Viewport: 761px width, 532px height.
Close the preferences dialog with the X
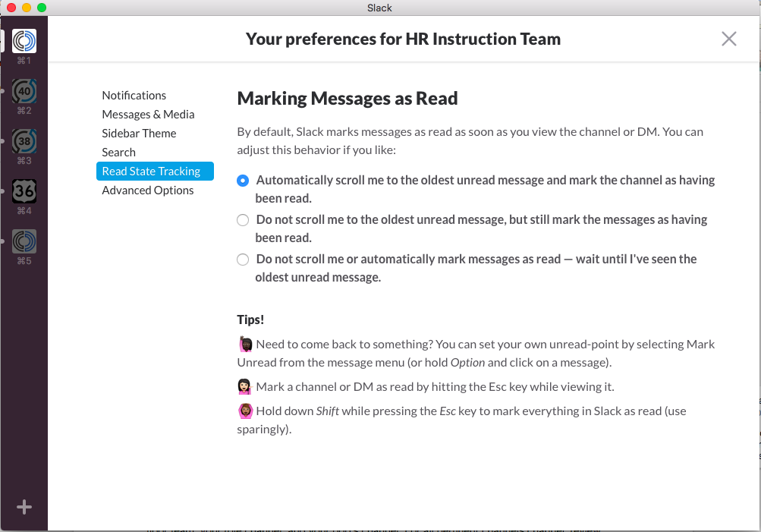728,39
